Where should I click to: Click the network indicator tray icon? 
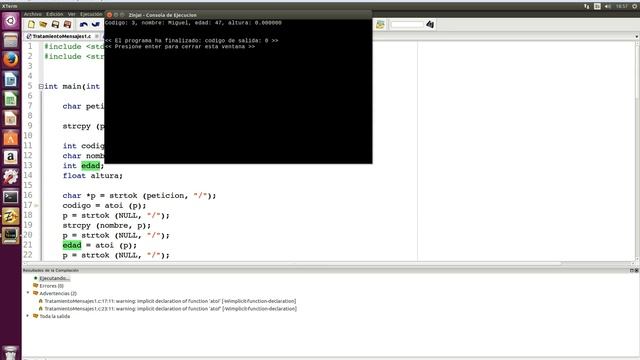click(x=587, y=6)
